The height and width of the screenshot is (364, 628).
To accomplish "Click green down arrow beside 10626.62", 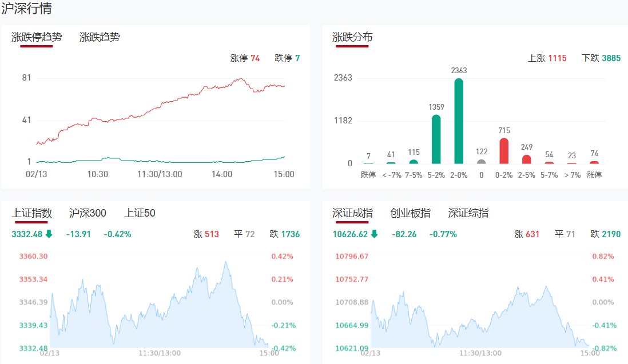I will 374,234.
